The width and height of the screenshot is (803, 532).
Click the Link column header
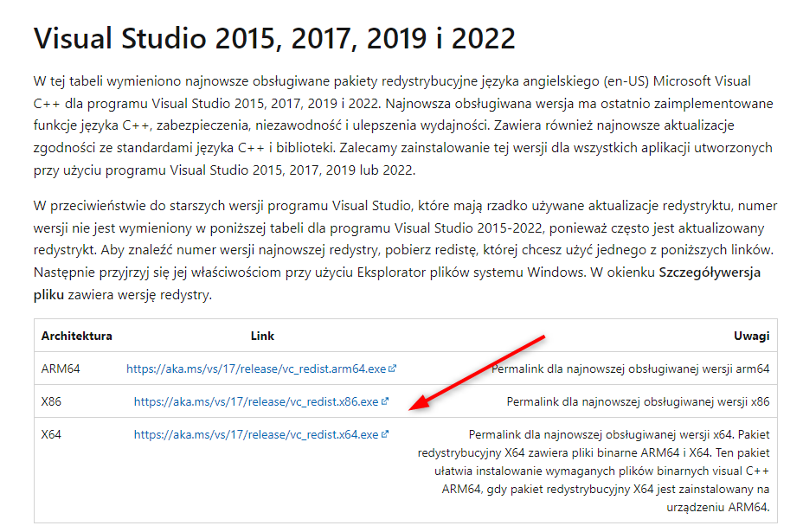tap(262, 336)
